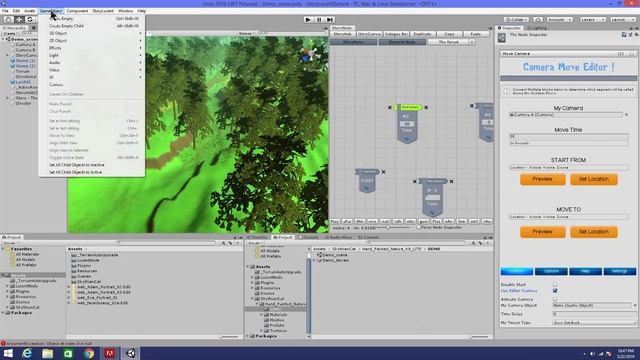
Task: Click the Step frame button
Action: pos(330,20)
